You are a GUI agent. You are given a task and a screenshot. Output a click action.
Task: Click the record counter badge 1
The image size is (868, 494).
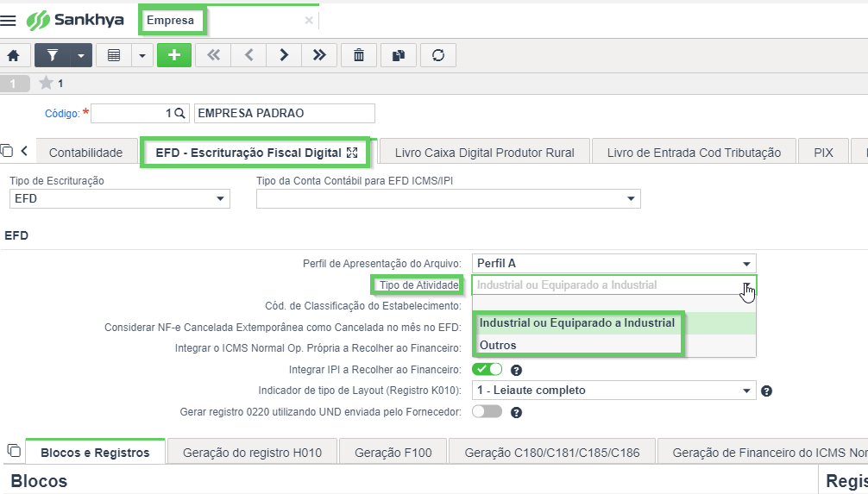pos(13,84)
